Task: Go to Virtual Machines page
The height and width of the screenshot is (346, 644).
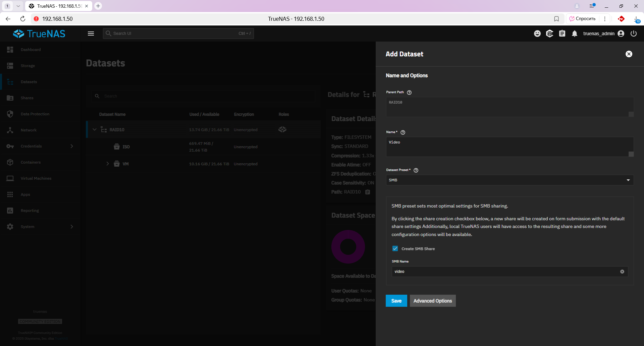Action: click(x=36, y=178)
